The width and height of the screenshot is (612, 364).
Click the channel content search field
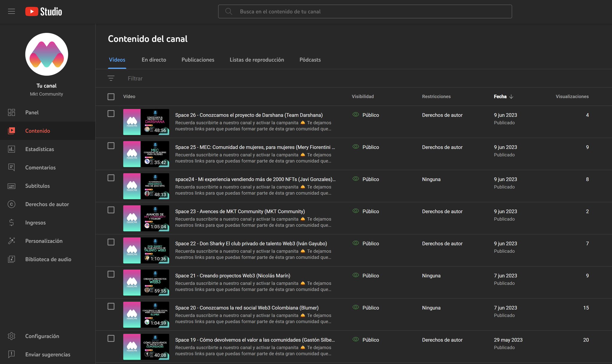pos(365,11)
